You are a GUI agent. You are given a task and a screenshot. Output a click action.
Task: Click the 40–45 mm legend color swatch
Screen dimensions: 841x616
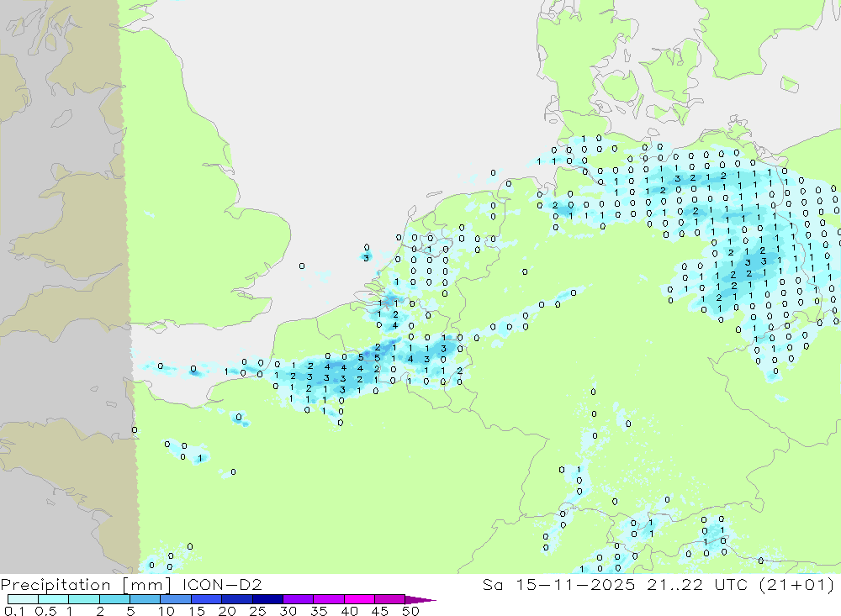(x=359, y=599)
